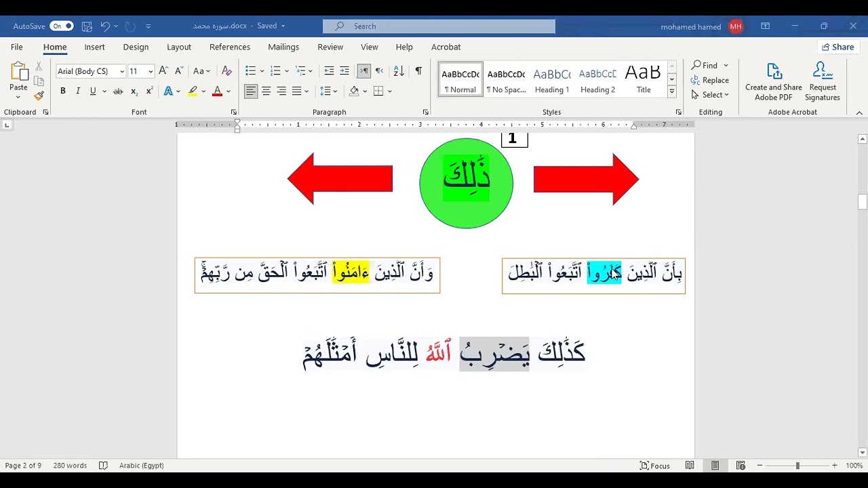Screen dimensions: 868x488
Task: Click the Undo icon
Action: pos(105,26)
